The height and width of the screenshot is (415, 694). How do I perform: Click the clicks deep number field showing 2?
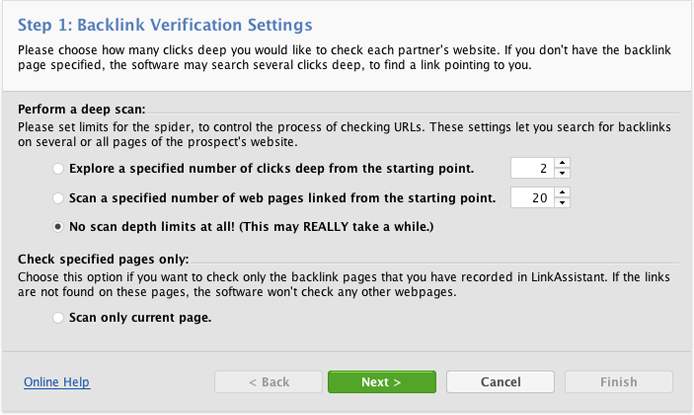click(532, 168)
